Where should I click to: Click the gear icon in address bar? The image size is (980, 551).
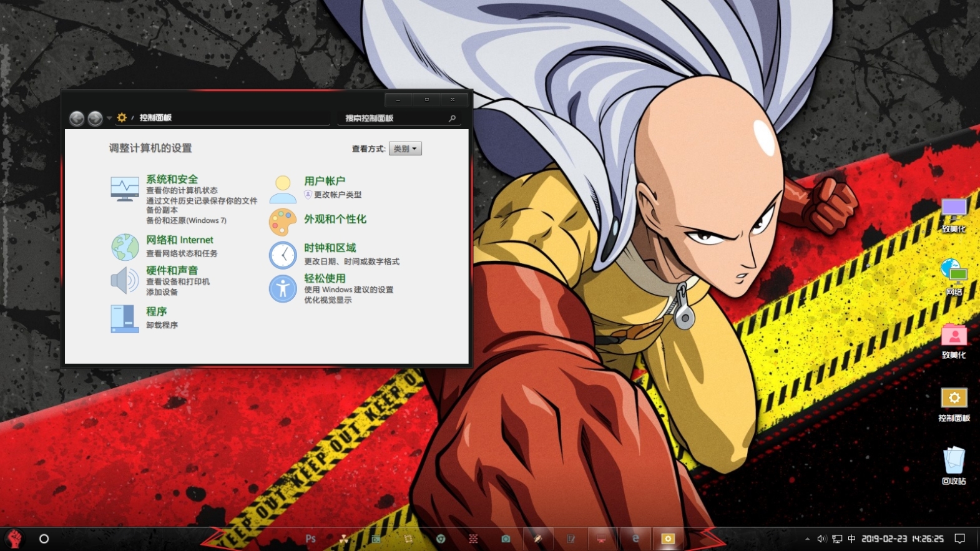coord(122,117)
